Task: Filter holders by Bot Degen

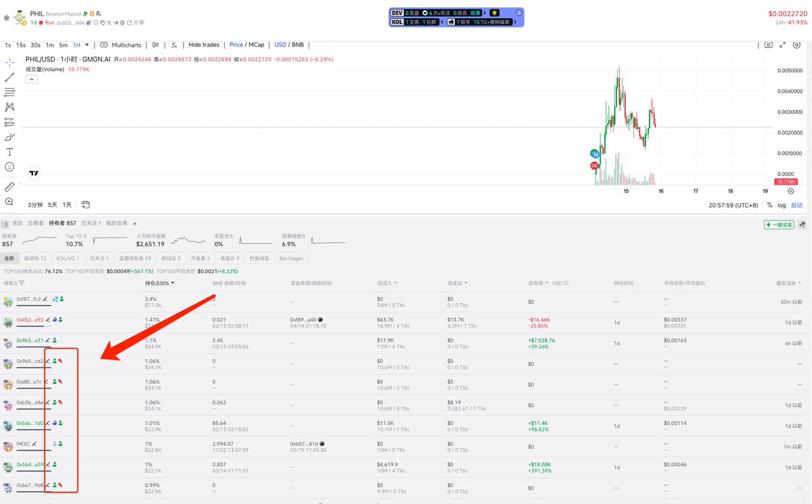Action: point(292,258)
